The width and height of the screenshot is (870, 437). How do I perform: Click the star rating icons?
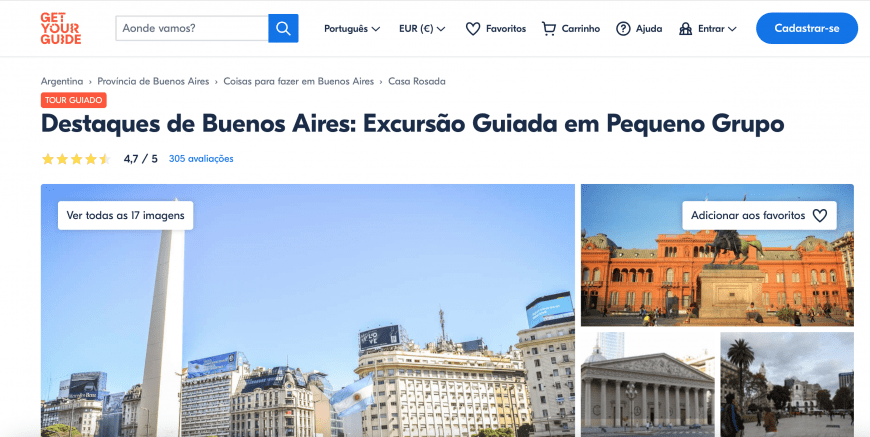pos(76,159)
